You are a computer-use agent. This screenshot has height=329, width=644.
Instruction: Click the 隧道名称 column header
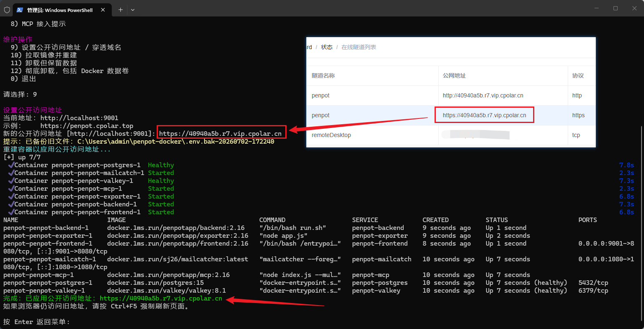(323, 76)
